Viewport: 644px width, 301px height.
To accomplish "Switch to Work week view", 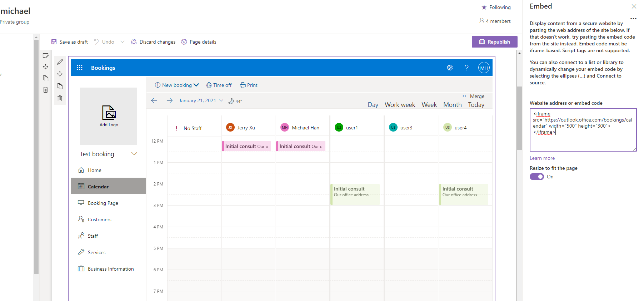I will coord(400,105).
